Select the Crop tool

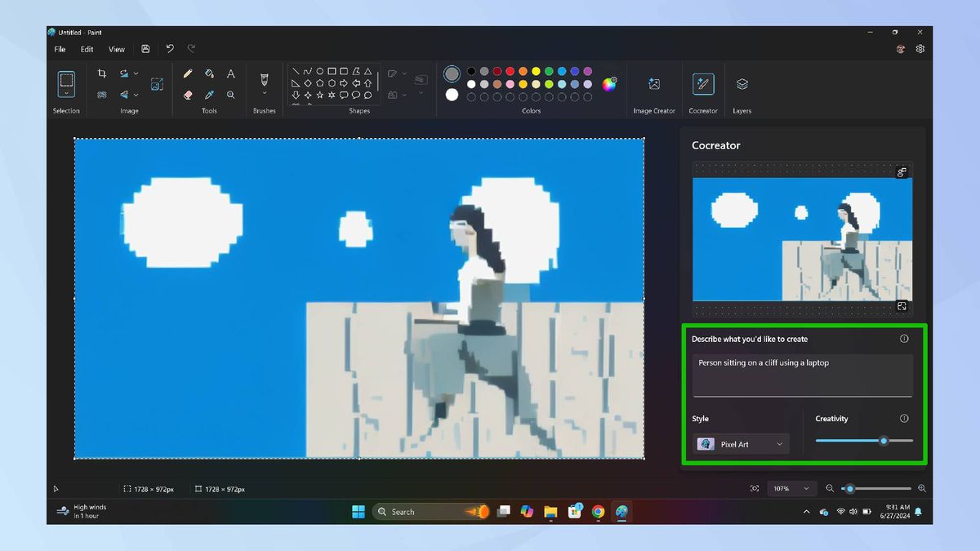[102, 73]
